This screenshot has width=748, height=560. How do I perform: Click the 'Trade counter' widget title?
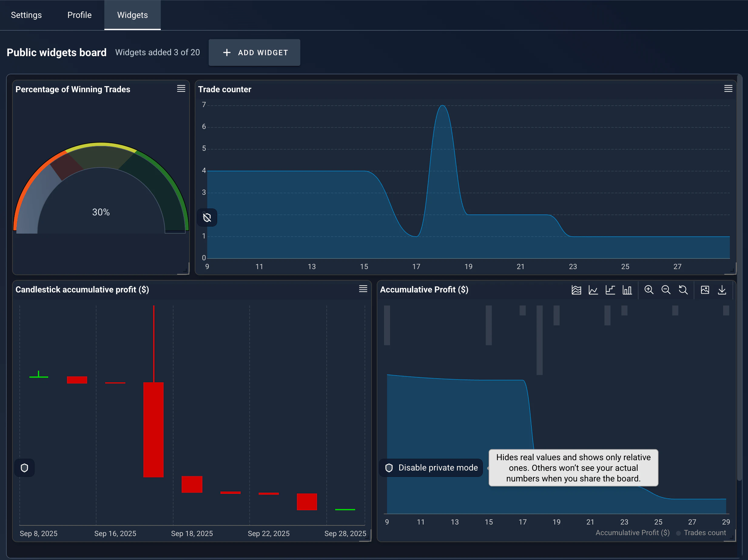click(x=224, y=89)
